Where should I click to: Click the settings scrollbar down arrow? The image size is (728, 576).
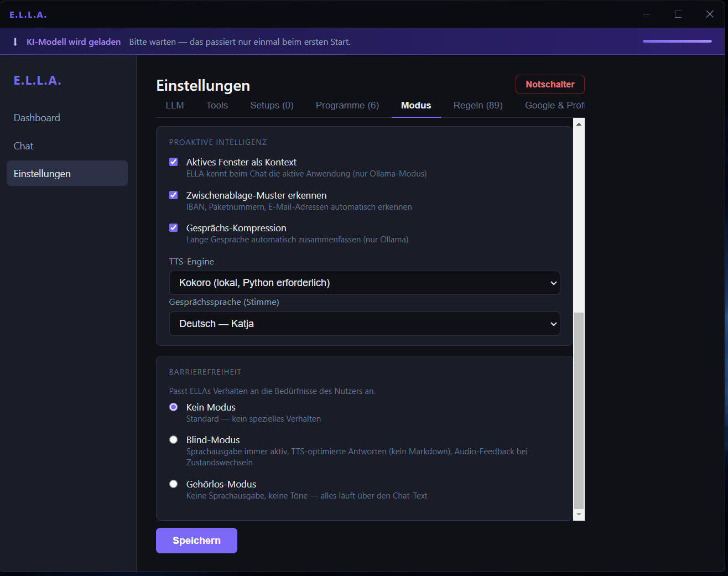coord(579,515)
